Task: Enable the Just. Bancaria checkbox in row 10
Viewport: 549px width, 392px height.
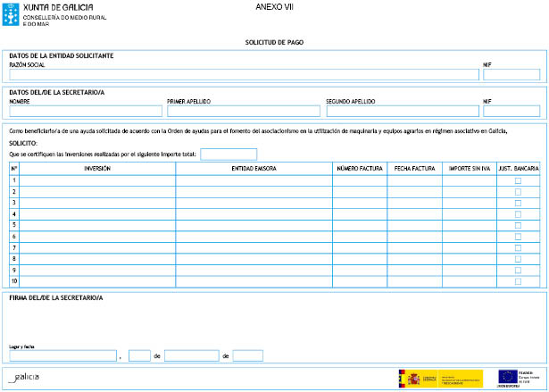Action: tap(518, 281)
